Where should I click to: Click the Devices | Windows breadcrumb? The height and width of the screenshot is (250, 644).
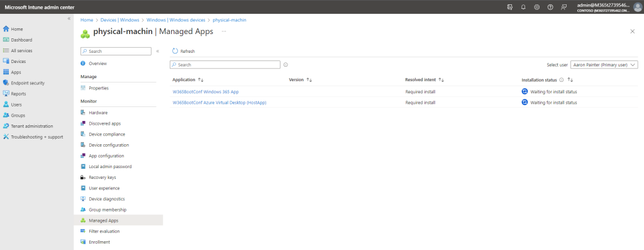click(120, 20)
